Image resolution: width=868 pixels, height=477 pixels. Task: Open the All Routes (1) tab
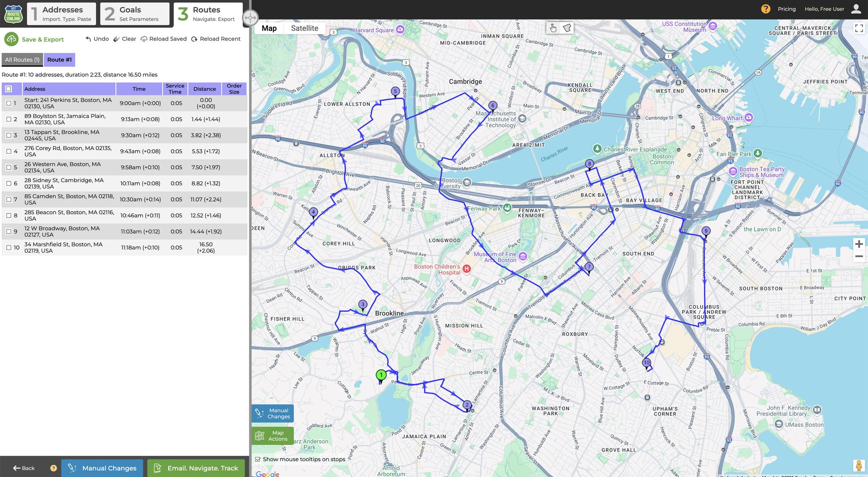22,59
